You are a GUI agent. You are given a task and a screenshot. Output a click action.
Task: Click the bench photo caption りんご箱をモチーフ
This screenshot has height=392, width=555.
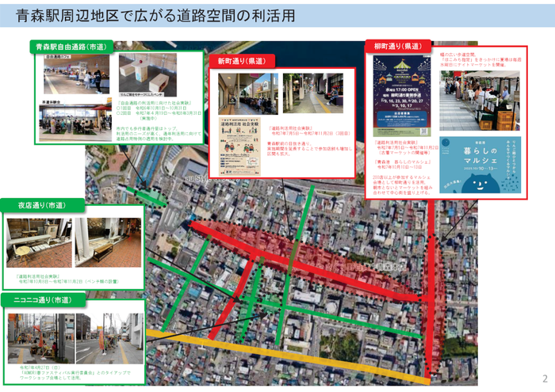(141, 95)
